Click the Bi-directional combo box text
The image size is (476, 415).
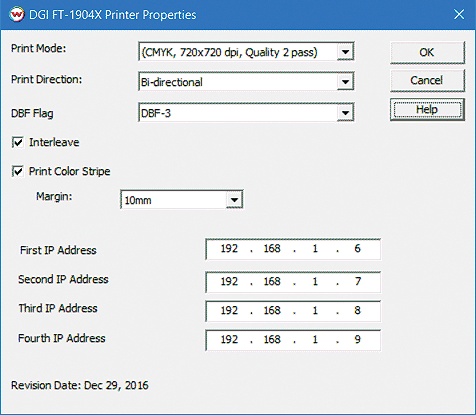172,82
